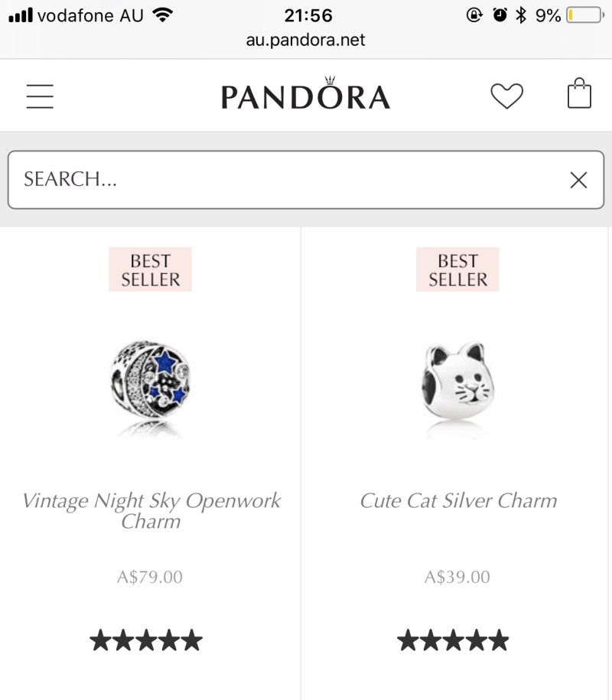
Task: Open Vintage Night Sky Openwork Charm link
Action: 151,510
